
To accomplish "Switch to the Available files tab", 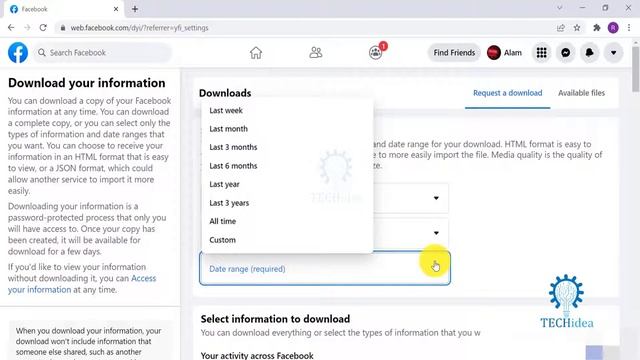I will (581, 93).
